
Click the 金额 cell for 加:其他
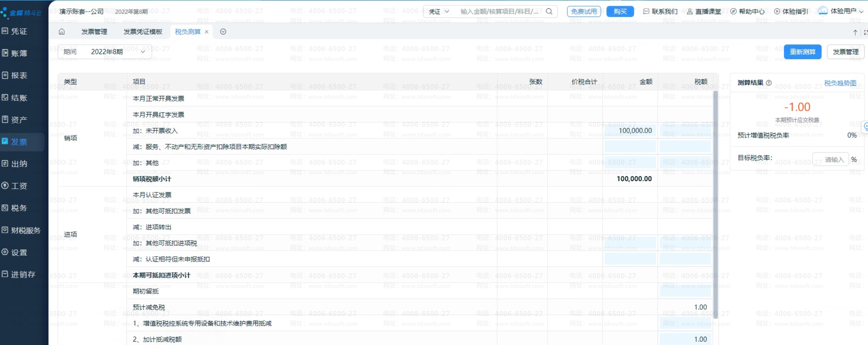[630, 163]
